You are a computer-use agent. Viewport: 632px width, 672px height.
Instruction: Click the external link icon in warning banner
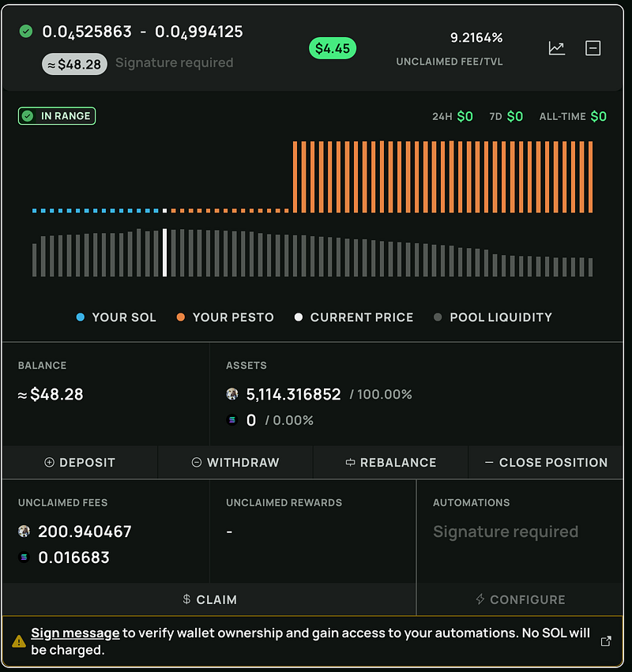coord(606,641)
